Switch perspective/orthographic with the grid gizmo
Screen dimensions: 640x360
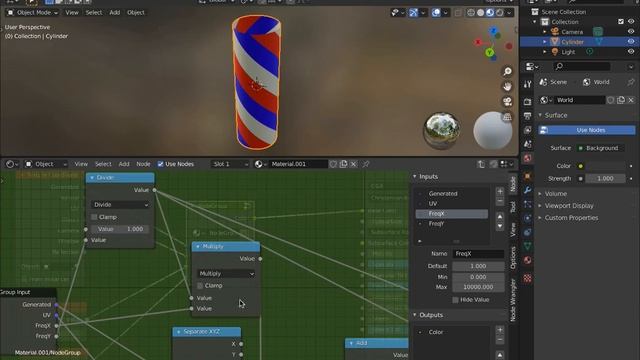507,117
